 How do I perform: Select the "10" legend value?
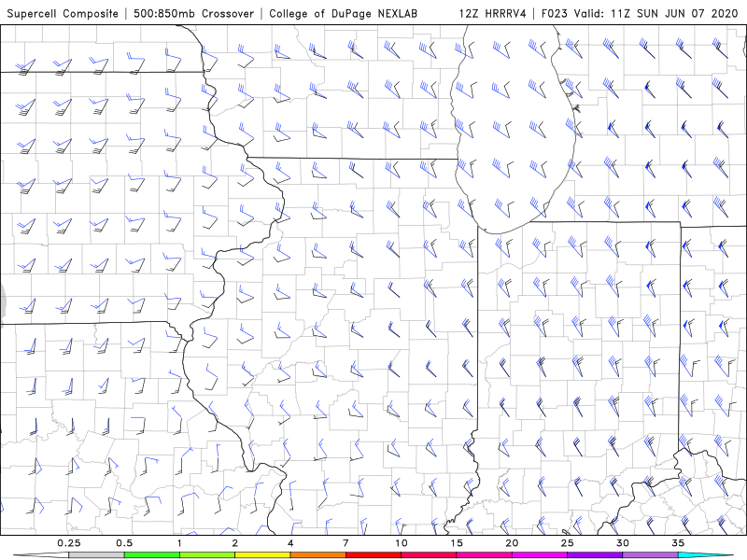coord(402,543)
